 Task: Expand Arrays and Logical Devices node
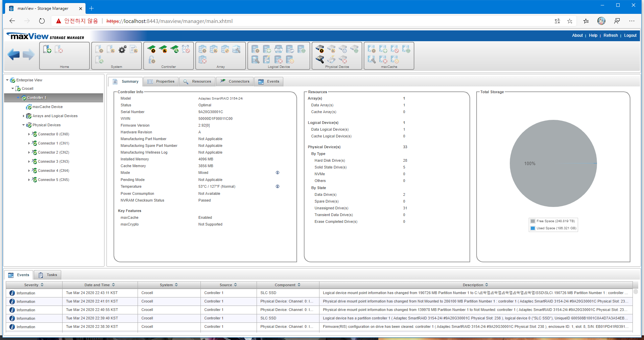pos(23,116)
